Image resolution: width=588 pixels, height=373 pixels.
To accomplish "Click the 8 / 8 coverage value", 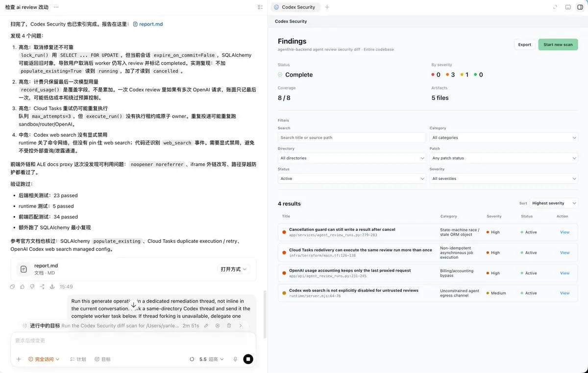I will point(284,98).
